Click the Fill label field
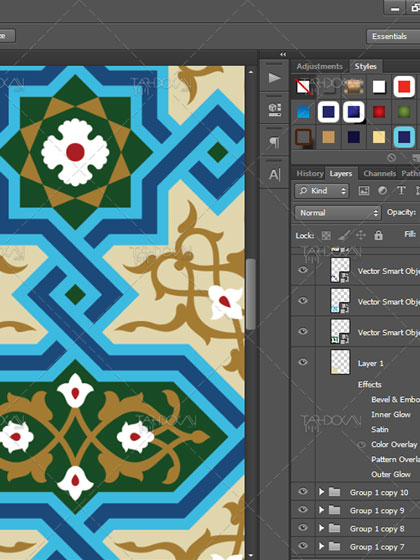The width and height of the screenshot is (420, 560). [410, 234]
